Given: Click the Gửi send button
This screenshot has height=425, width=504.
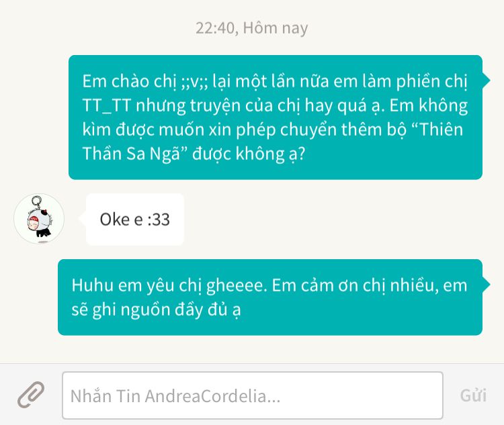Looking at the screenshot, I should tap(473, 395).
